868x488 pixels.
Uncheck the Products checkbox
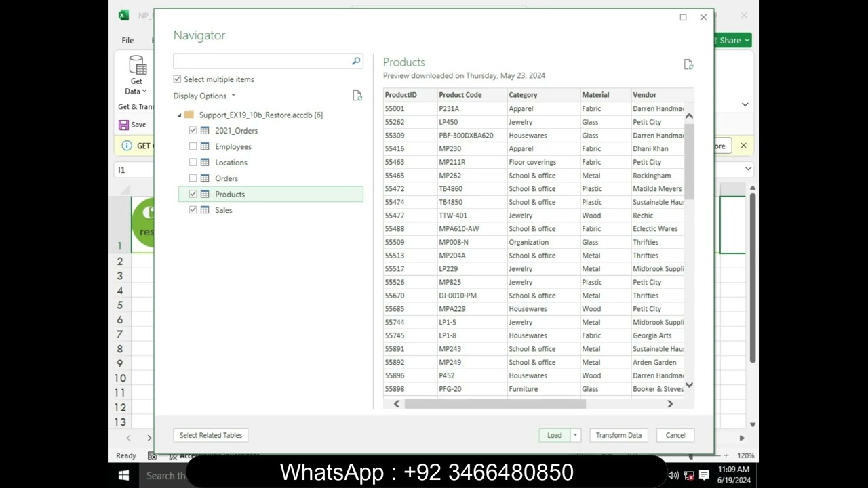[193, 195]
